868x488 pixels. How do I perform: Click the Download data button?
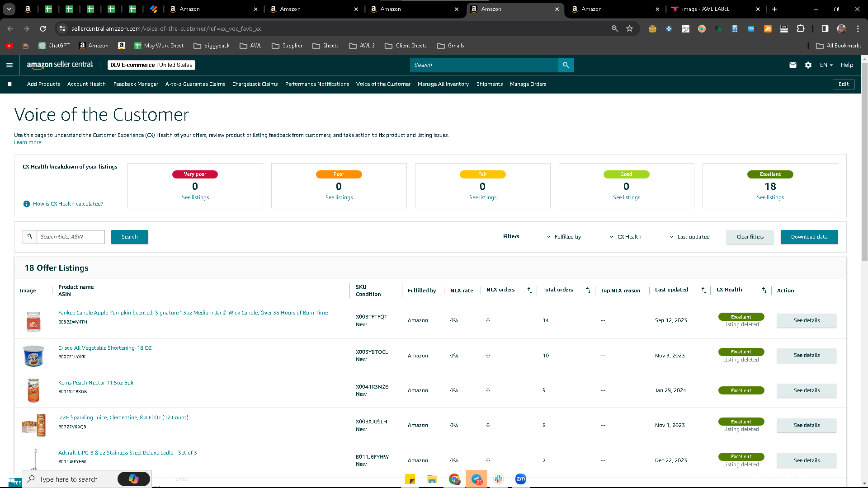809,237
